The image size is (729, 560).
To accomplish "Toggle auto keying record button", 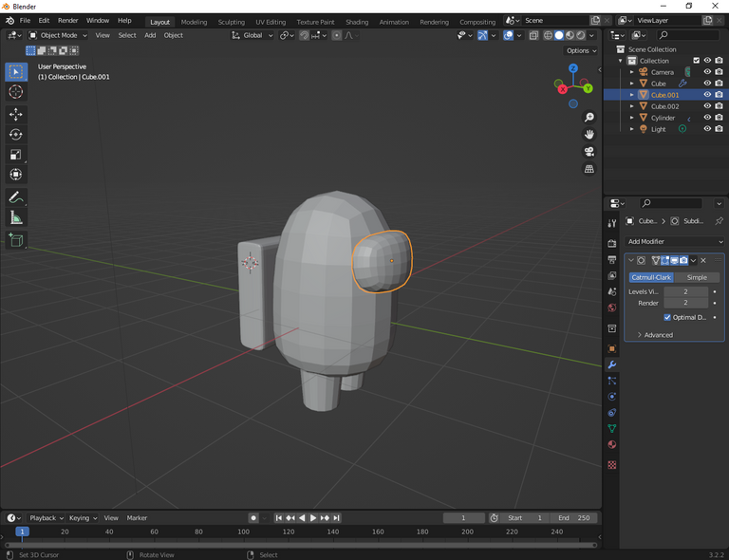I will pos(253,517).
